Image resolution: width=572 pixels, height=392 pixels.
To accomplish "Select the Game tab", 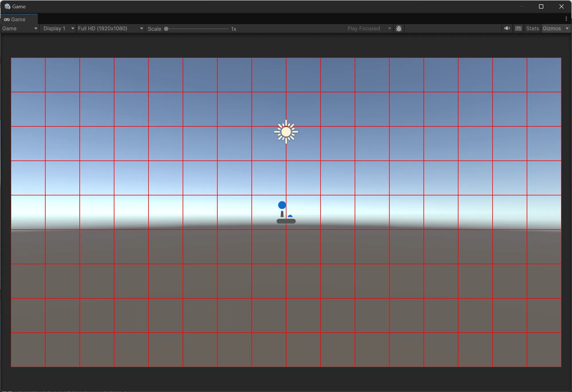I will pyautogui.click(x=18, y=19).
